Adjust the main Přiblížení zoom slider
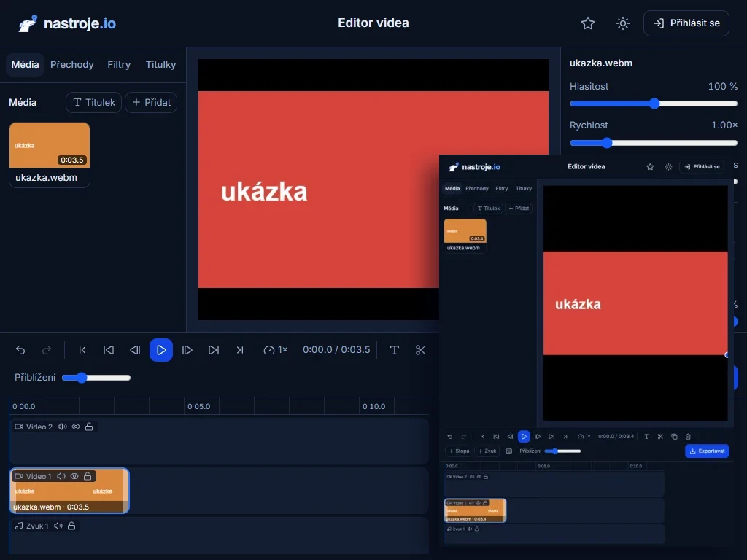 pos(96,378)
